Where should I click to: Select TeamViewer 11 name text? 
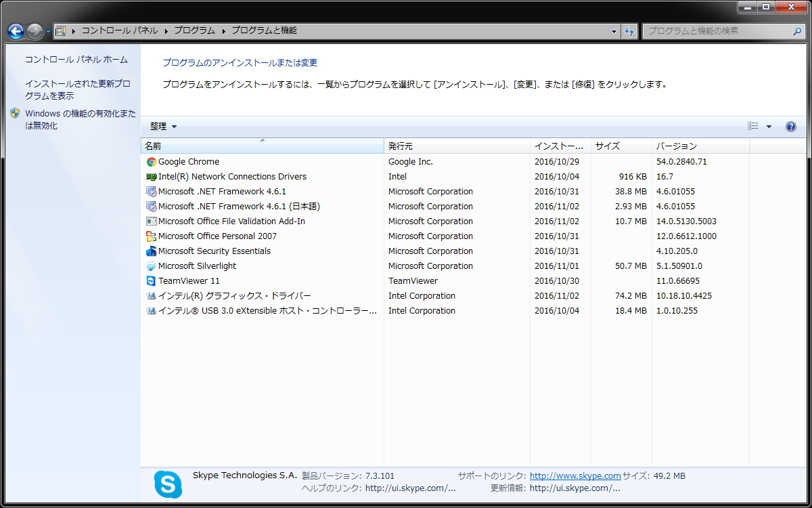coord(189,281)
